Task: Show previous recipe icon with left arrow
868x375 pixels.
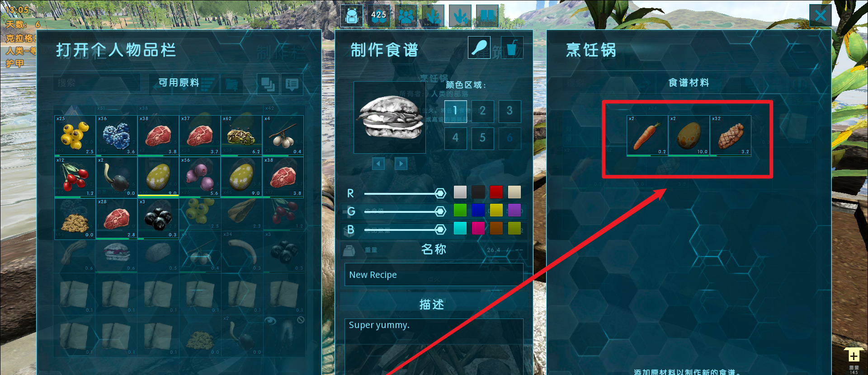Action: point(378,164)
